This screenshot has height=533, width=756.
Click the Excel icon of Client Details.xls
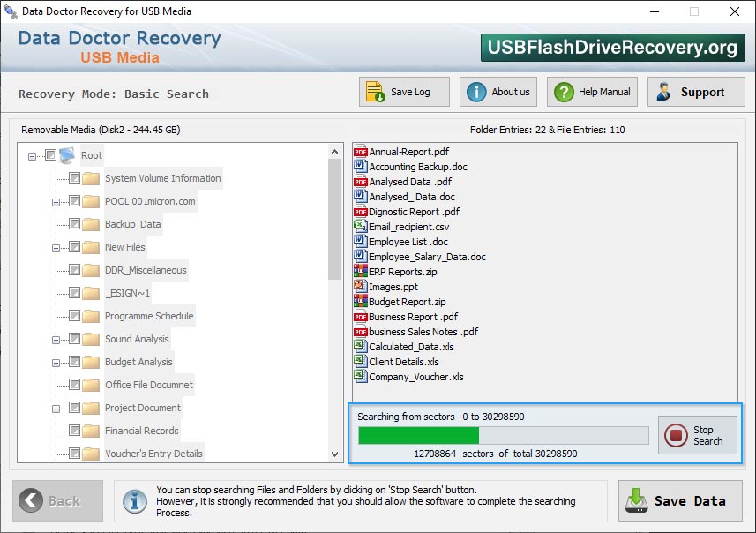[x=360, y=361]
